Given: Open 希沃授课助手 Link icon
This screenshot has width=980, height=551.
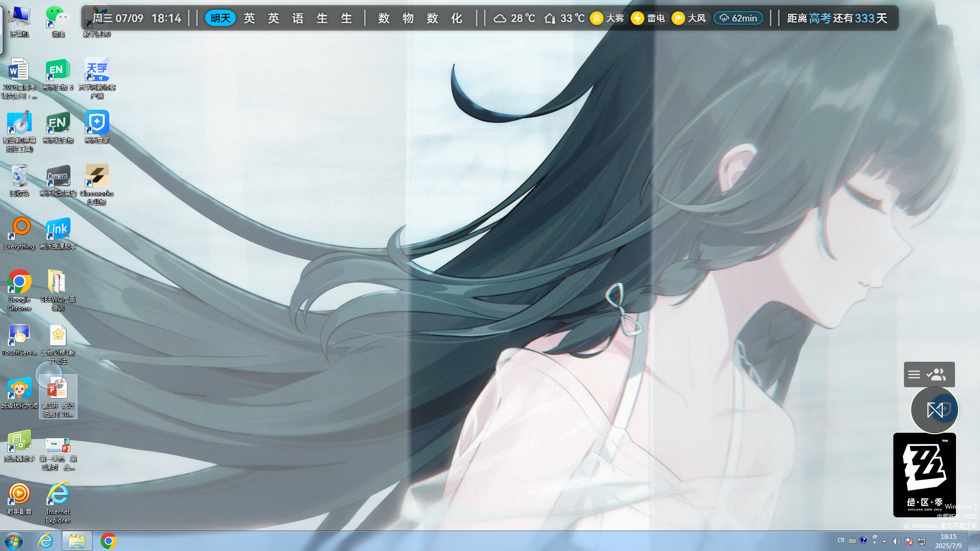Looking at the screenshot, I should point(58,234).
